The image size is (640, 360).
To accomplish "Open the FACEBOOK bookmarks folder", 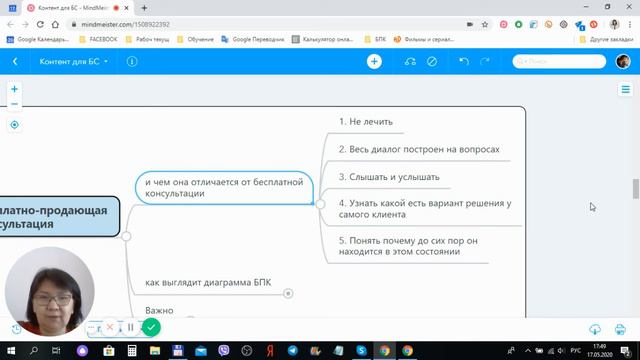I will click(x=98, y=39).
